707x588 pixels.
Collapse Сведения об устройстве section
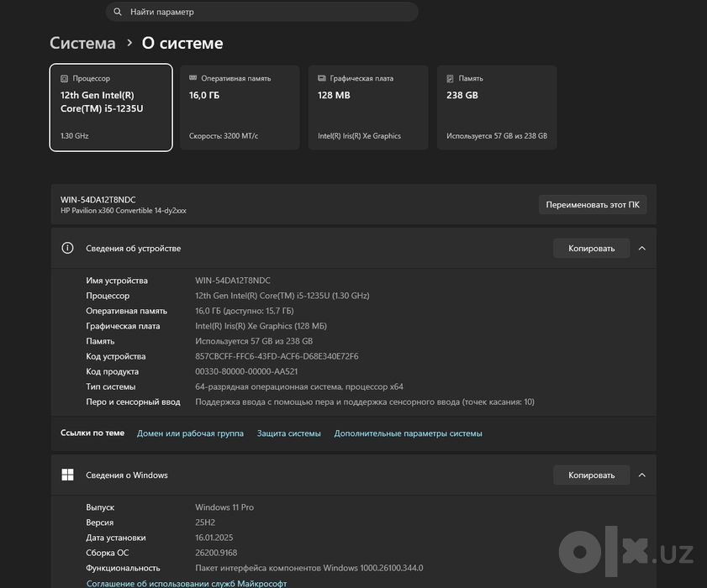coord(642,249)
